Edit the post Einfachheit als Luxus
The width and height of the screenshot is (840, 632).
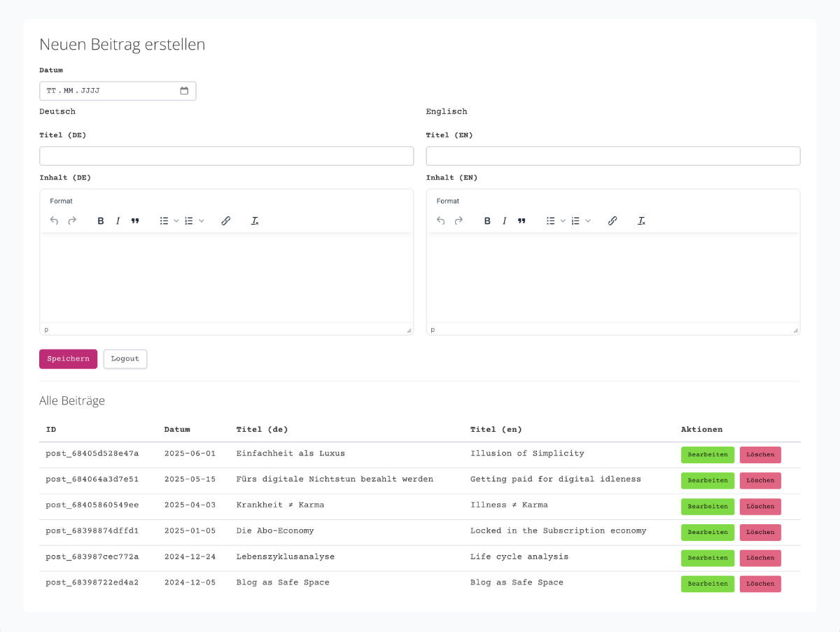coord(708,455)
